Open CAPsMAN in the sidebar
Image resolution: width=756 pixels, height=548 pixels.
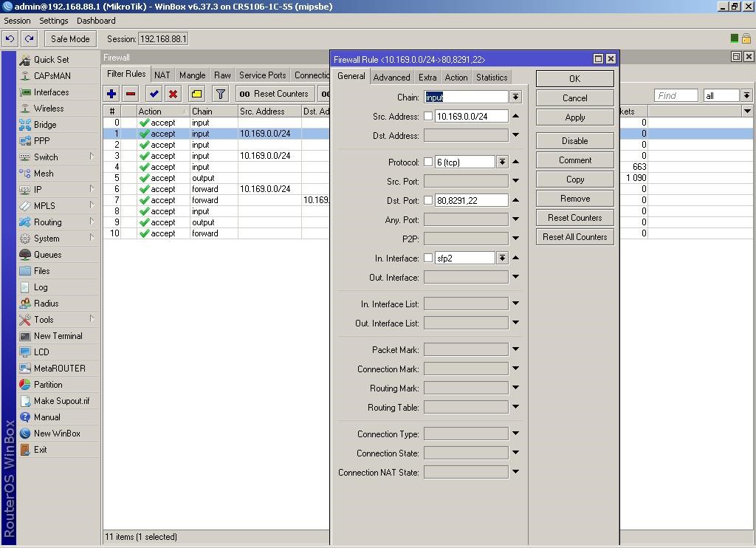point(52,76)
